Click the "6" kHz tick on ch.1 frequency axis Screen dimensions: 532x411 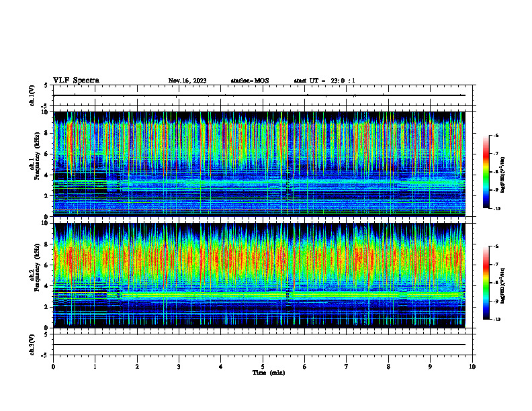(x=47, y=154)
